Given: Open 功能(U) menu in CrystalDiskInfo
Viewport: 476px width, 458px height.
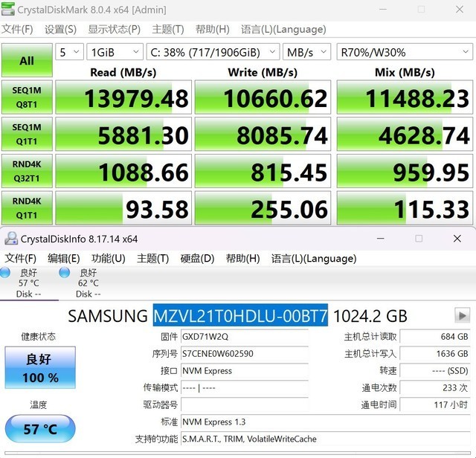Looking at the screenshot, I should click(108, 259).
